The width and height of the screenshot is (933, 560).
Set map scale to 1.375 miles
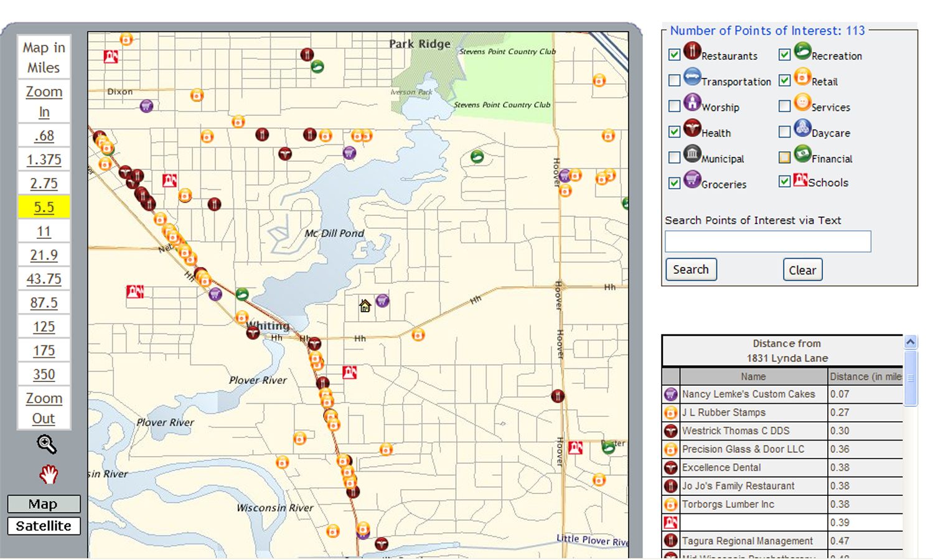click(44, 159)
